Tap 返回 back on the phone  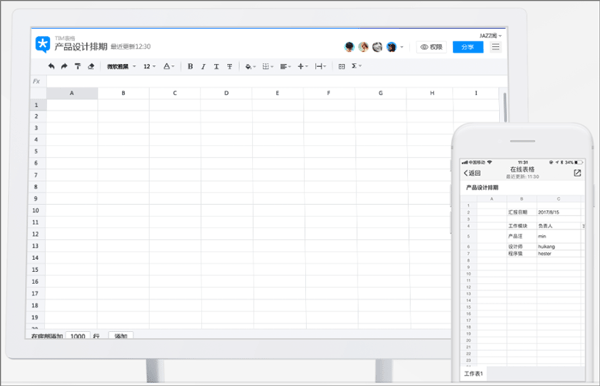[472, 173]
